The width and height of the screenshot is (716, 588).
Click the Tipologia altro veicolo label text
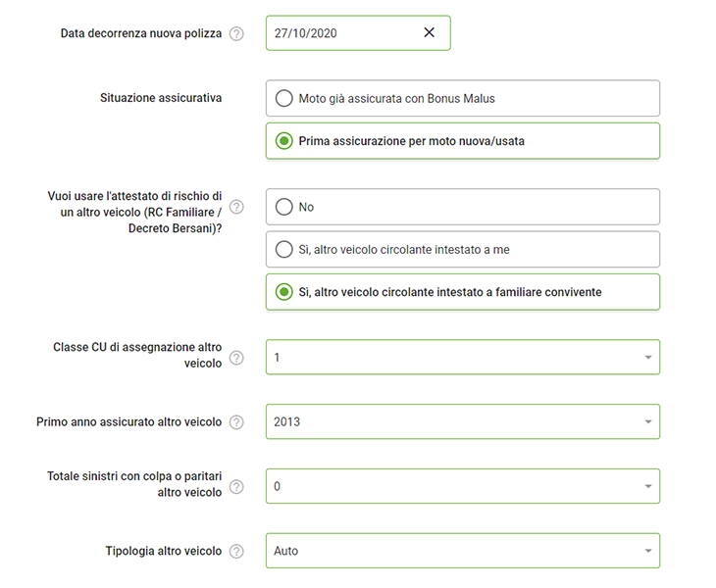[163, 551]
